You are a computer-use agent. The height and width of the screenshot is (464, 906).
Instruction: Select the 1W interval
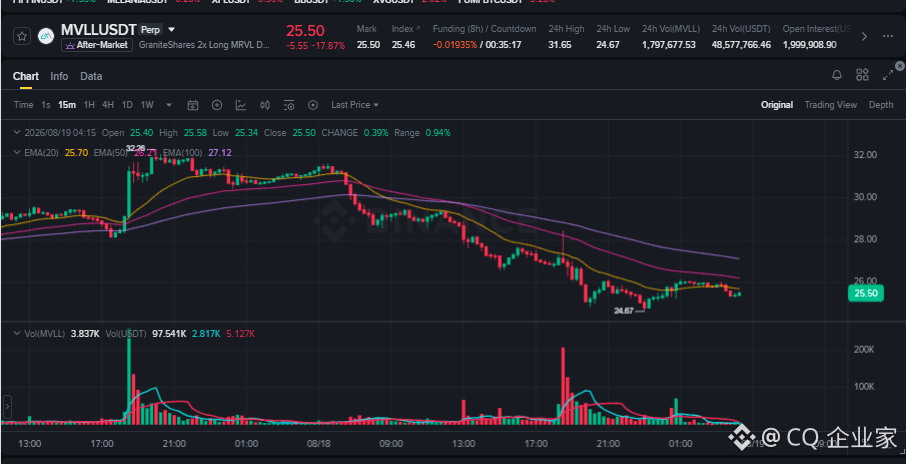coord(147,105)
